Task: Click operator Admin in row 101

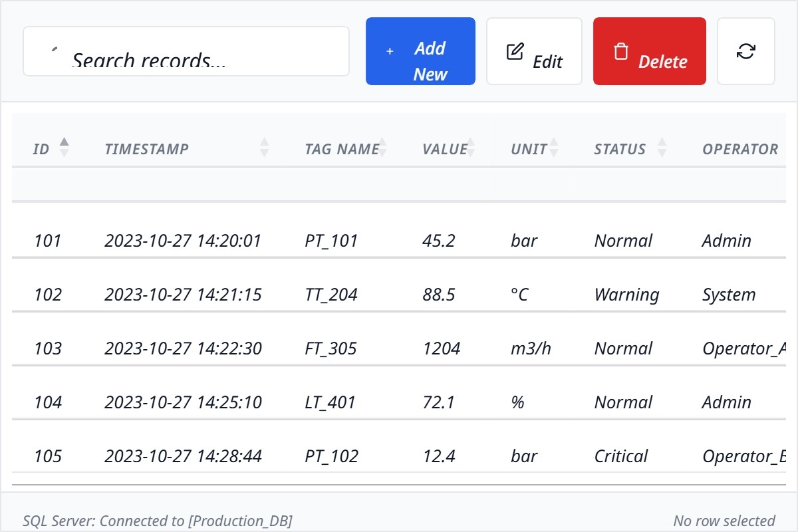Action: pos(727,240)
